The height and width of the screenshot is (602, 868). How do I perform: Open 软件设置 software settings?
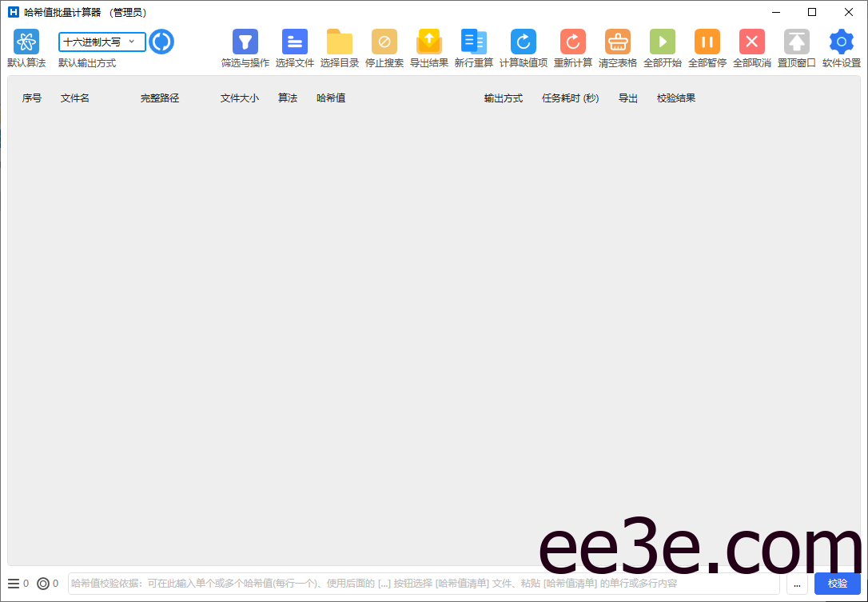tap(841, 42)
